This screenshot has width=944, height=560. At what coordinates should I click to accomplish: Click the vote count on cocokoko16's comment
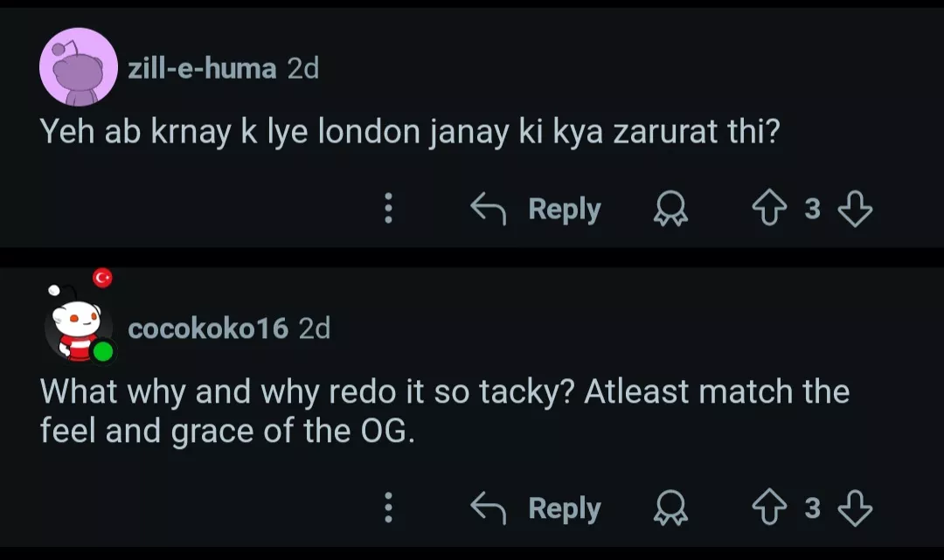[813, 508]
